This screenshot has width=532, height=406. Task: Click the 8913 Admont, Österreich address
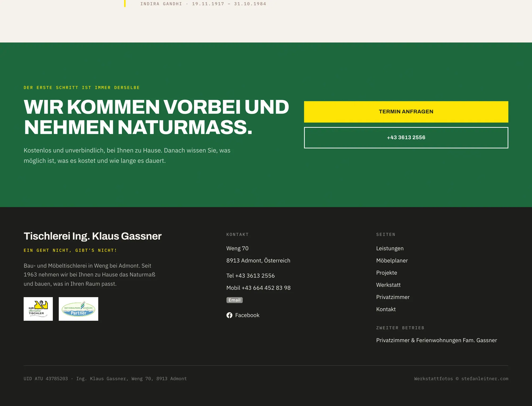point(258,261)
